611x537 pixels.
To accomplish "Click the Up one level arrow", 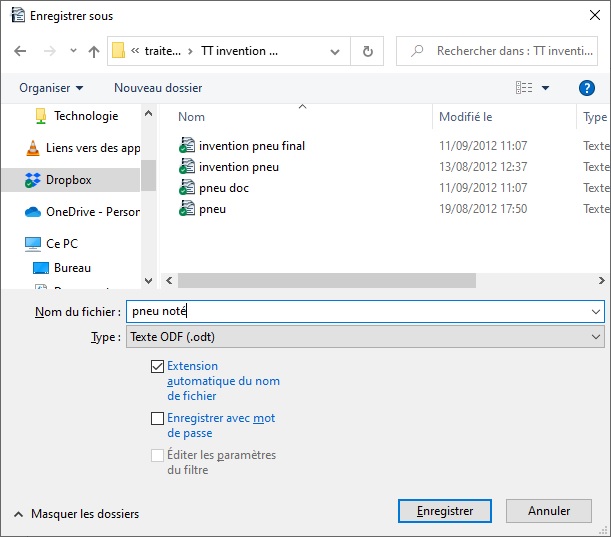I will [93, 51].
